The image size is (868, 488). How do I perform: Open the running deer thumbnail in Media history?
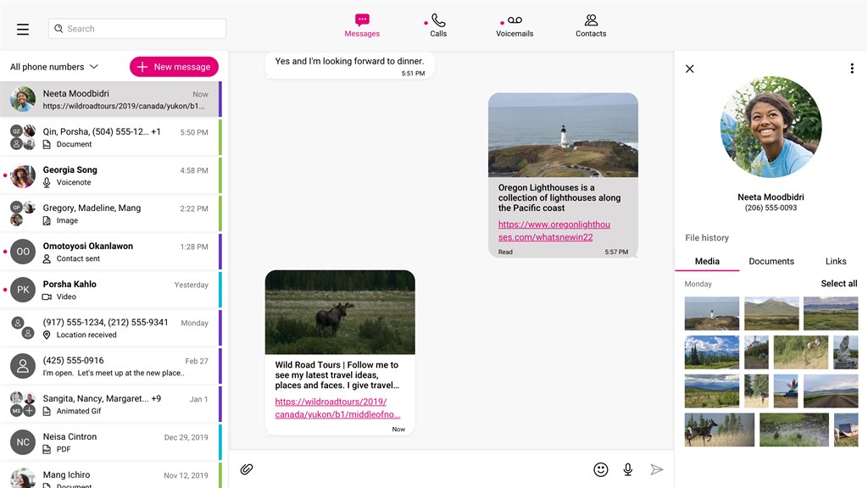719,430
